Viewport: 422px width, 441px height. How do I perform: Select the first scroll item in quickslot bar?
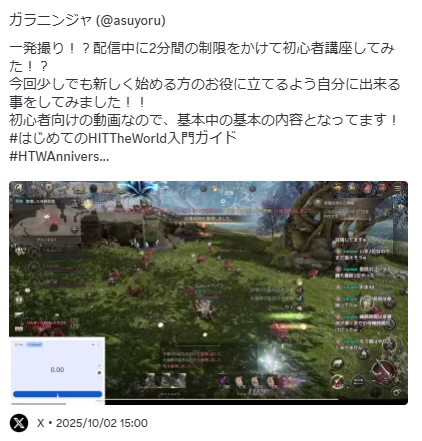239,382
